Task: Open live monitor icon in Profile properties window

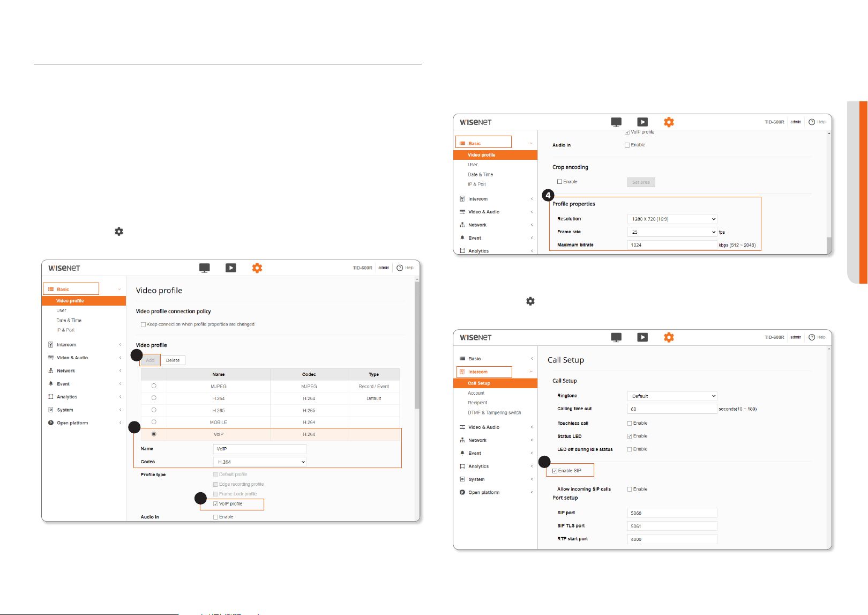Action: tap(616, 122)
